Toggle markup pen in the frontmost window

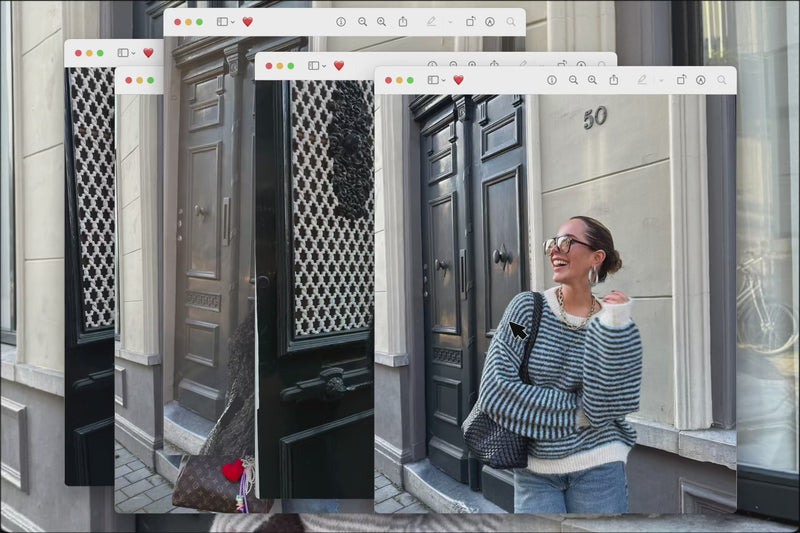point(641,80)
